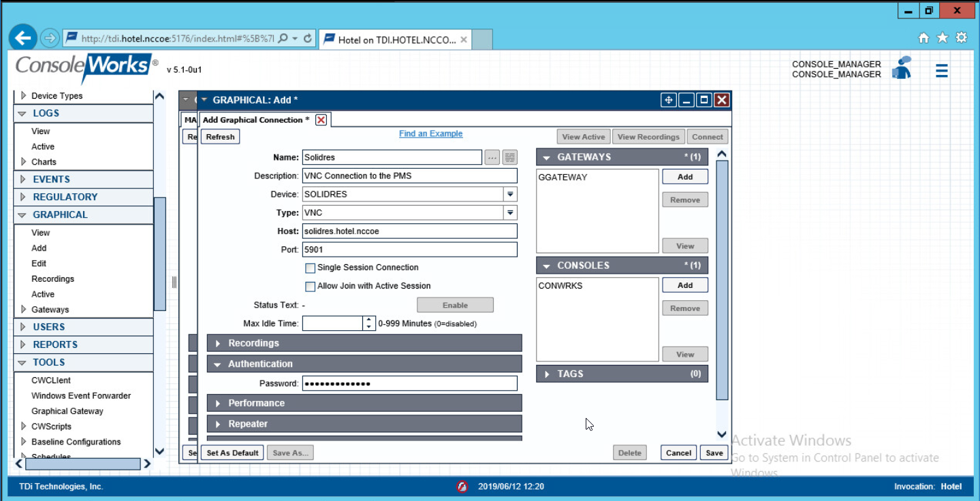Image resolution: width=980 pixels, height=501 pixels.
Task: Expand Gateways under GRAPHICAL
Action: click(x=24, y=310)
